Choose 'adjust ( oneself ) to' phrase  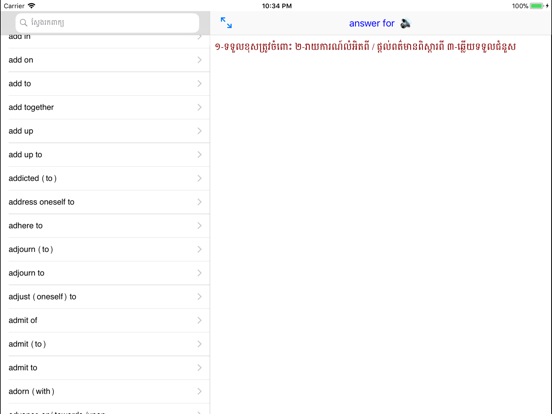point(105,296)
